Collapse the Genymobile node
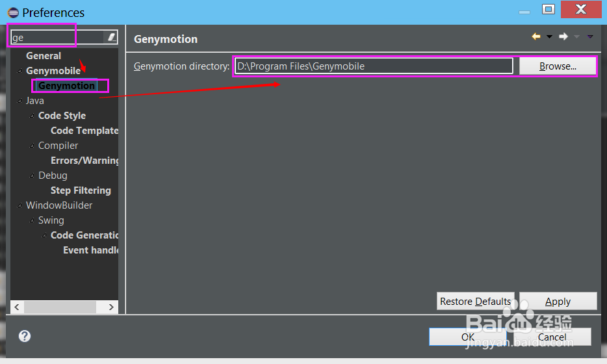The height and width of the screenshot is (364, 607). point(19,71)
